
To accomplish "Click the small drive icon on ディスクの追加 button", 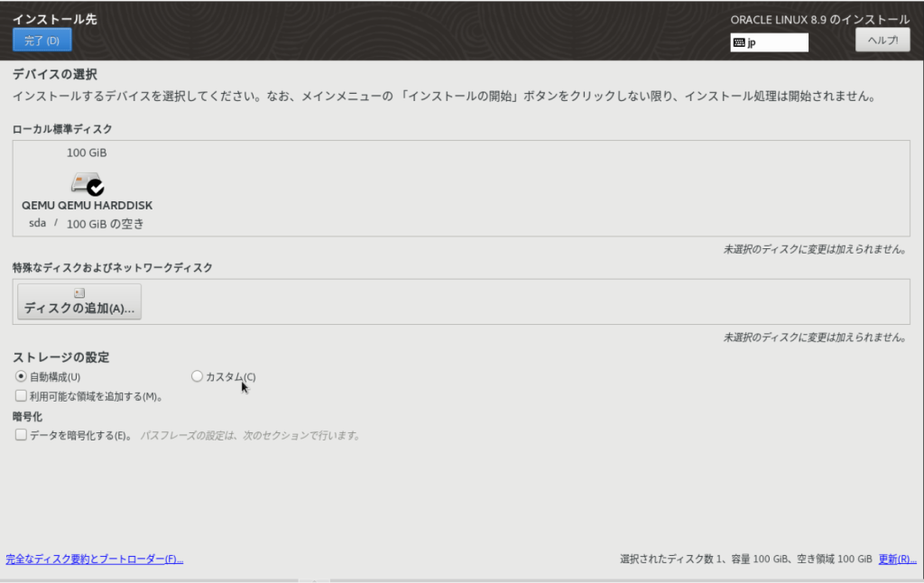I will (79, 291).
